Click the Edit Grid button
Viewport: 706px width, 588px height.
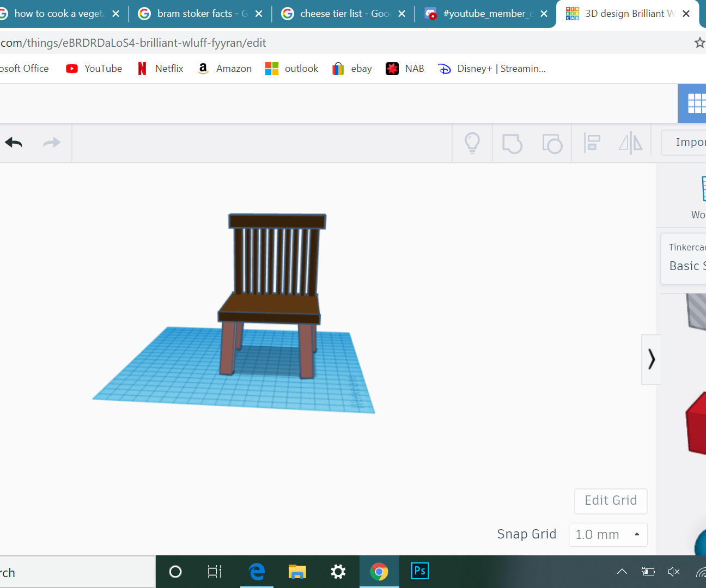pos(610,500)
